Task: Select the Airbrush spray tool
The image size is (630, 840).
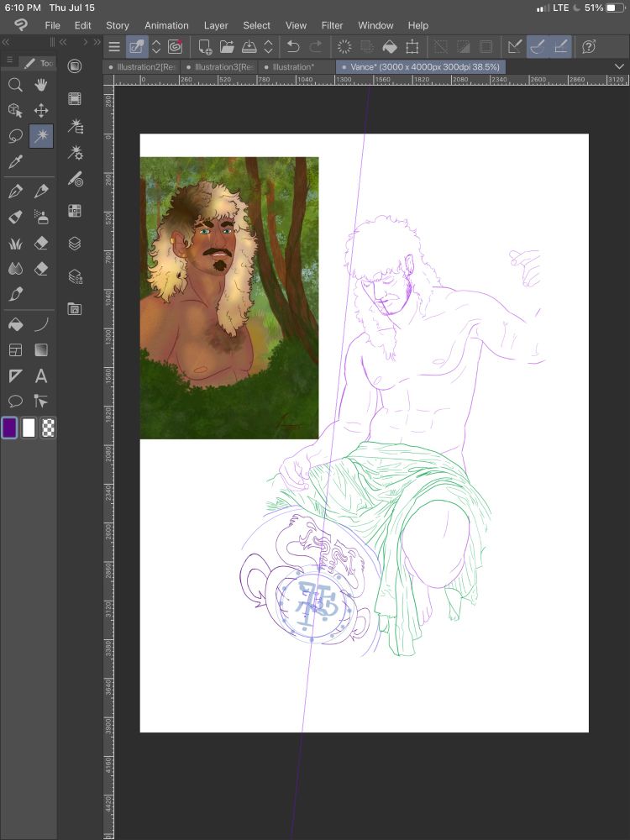Action: tap(41, 217)
